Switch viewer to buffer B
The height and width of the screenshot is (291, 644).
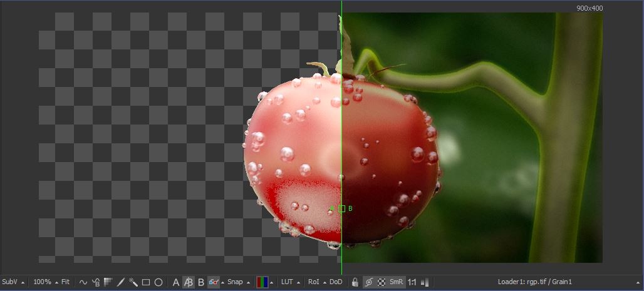pyautogui.click(x=201, y=282)
